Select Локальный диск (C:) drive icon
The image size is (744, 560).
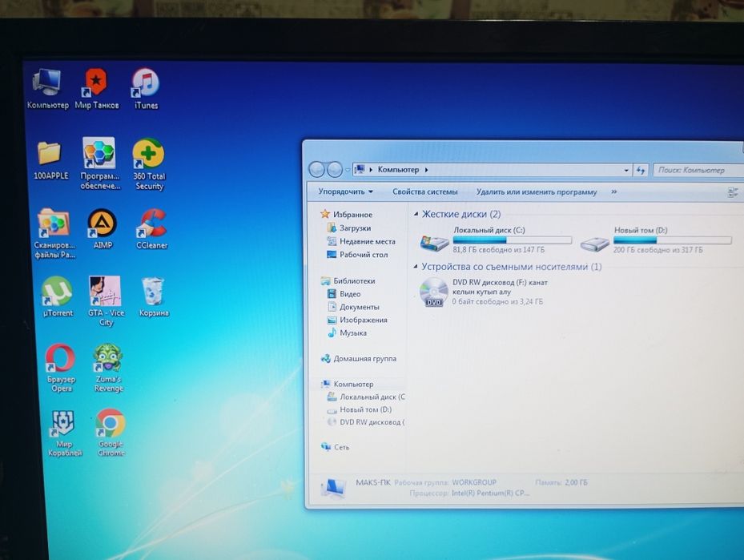click(434, 244)
